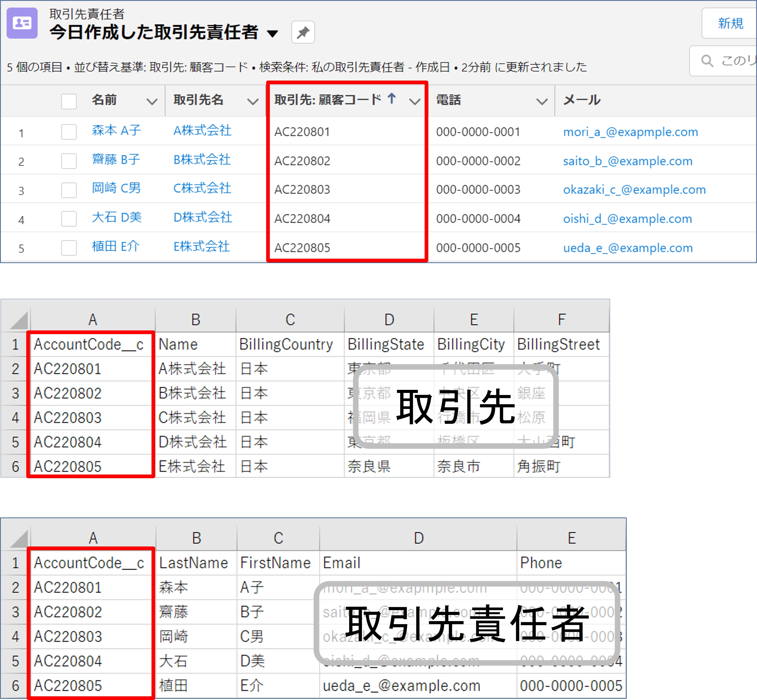Open account B株式会社 link
Viewport: 757px width, 700px height.
click(x=202, y=159)
